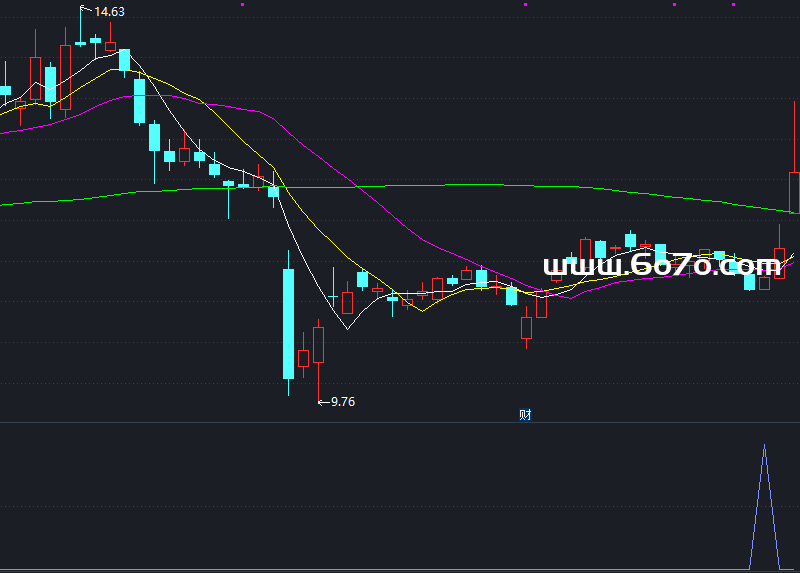Select the 9.76 low price label
The width and height of the screenshot is (800, 573).
[x=341, y=402]
